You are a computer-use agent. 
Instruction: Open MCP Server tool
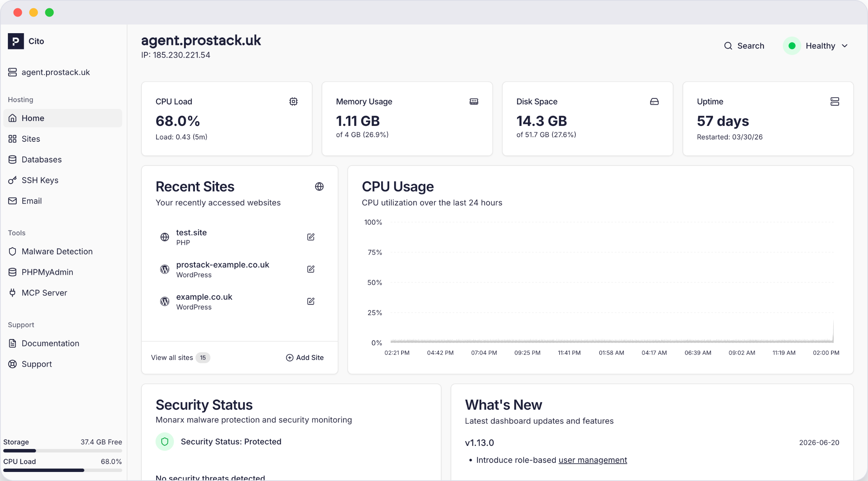pos(63,293)
